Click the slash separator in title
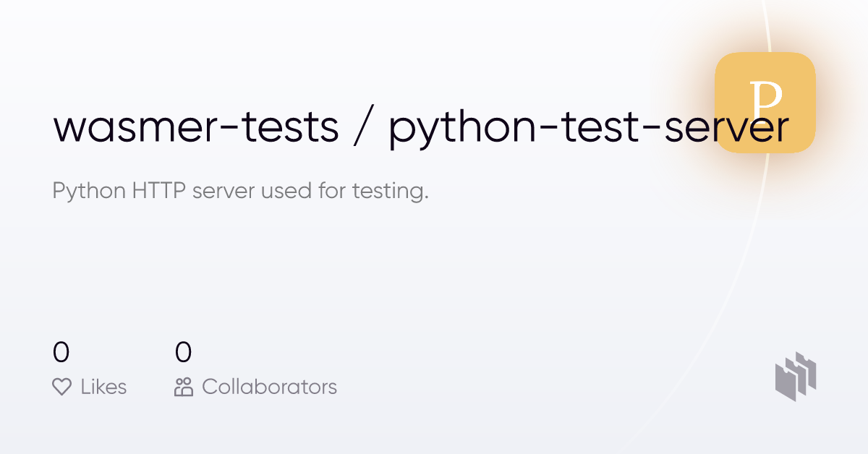This screenshot has width=868, height=454. [x=363, y=126]
